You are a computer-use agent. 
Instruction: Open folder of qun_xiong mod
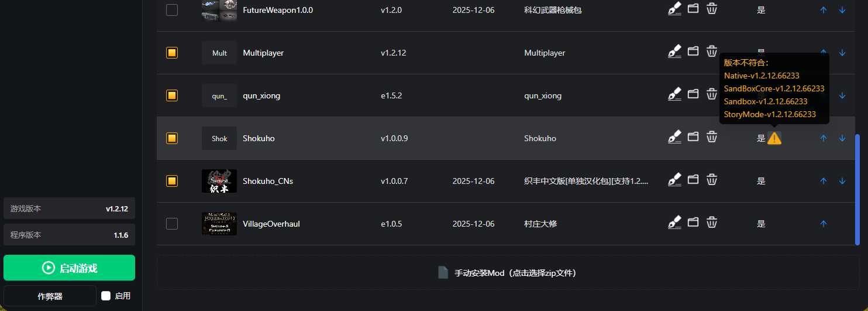coord(693,94)
